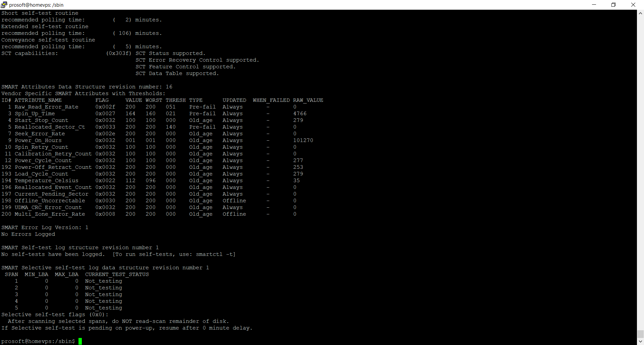This screenshot has width=644, height=345.
Task: Click the 'CURRENT_TEST_STATUS' column header
Action: 117,274
